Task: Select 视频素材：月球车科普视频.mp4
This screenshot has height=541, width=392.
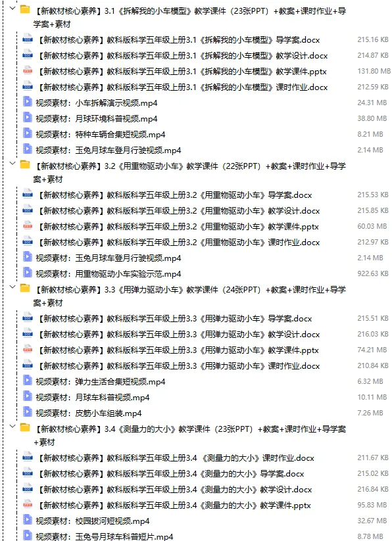Action: tap(93, 398)
